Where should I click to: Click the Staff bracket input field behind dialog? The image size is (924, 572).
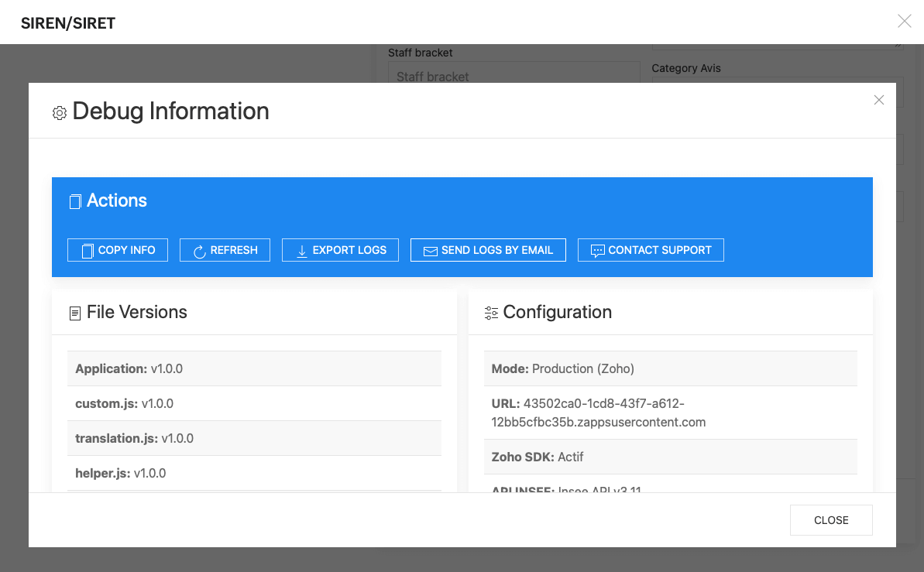tap(514, 73)
